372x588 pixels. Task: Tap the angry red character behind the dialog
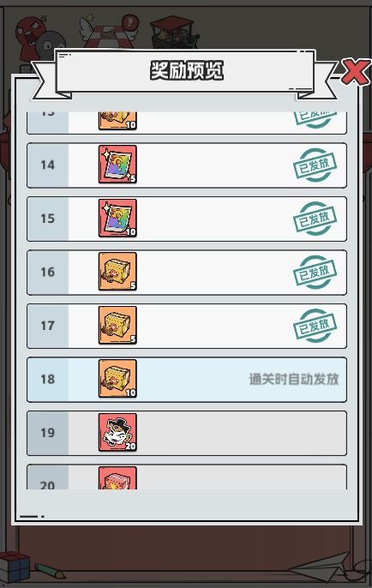28,36
